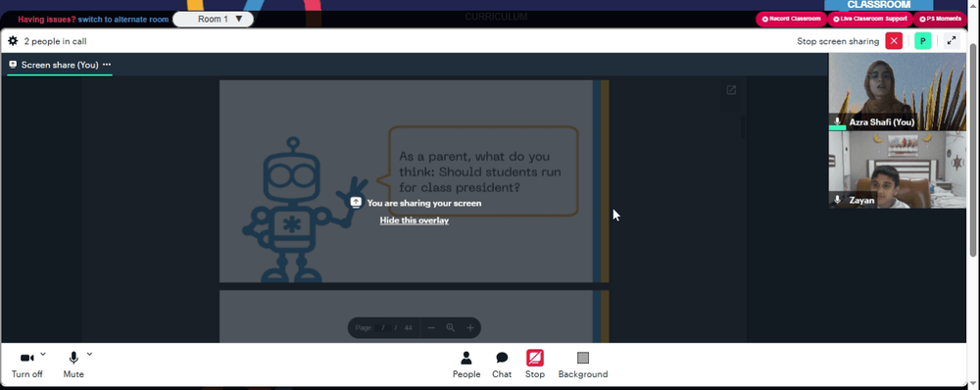Click switch to alternate room link
The width and height of the screenshot is (980, 390).
(123, 20)
